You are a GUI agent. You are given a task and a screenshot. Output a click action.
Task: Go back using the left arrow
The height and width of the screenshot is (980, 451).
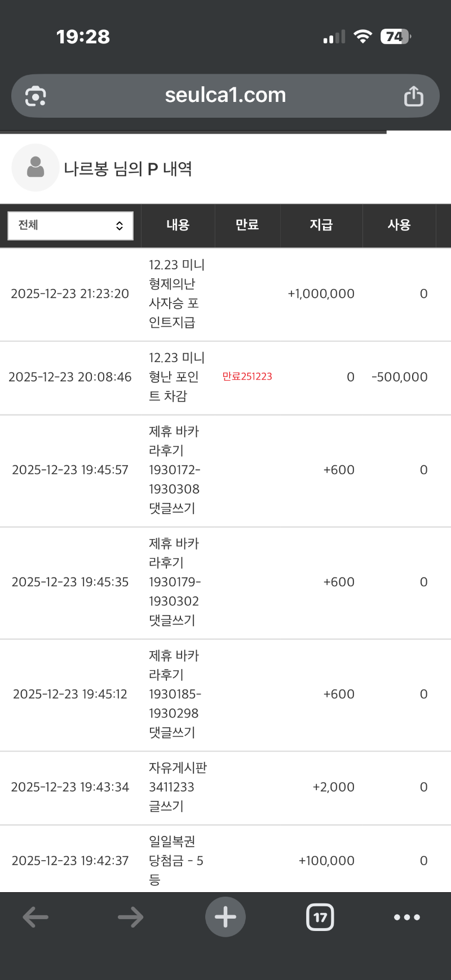point(36,917)
